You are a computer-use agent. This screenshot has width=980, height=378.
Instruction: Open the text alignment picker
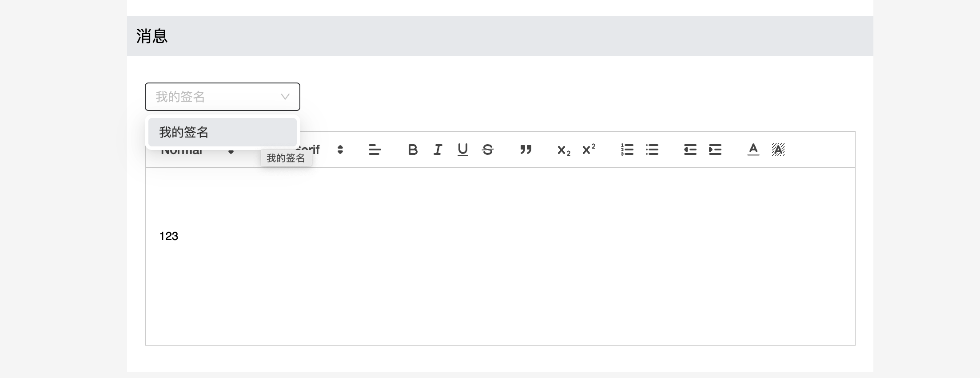pyautogui.click(x=374, y=150)
